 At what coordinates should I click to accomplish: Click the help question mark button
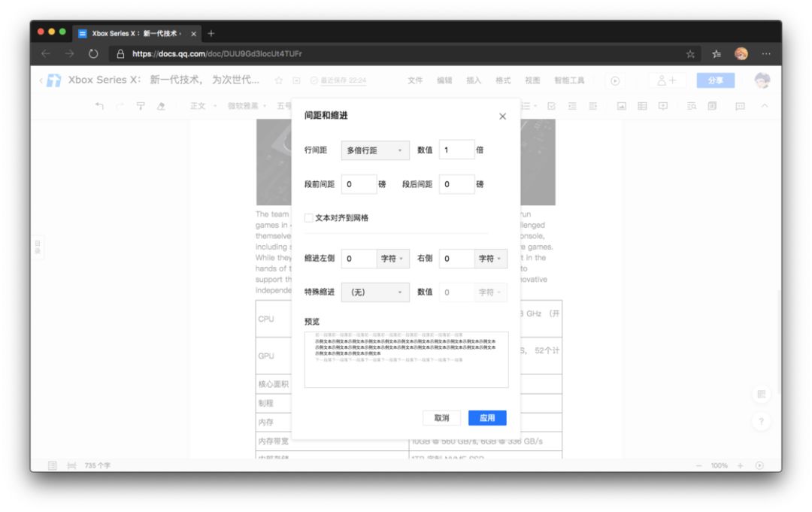pyautogui.click(x=761, y=421)
